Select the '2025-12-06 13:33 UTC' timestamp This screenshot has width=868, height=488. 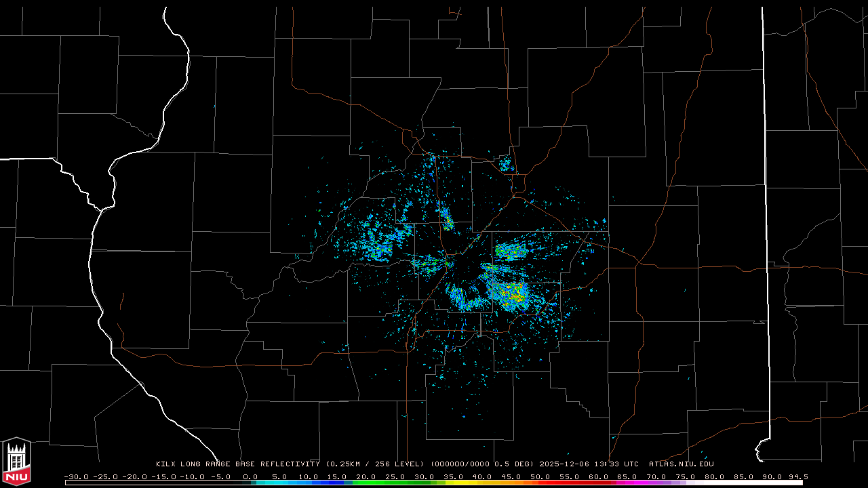[589, 464]
